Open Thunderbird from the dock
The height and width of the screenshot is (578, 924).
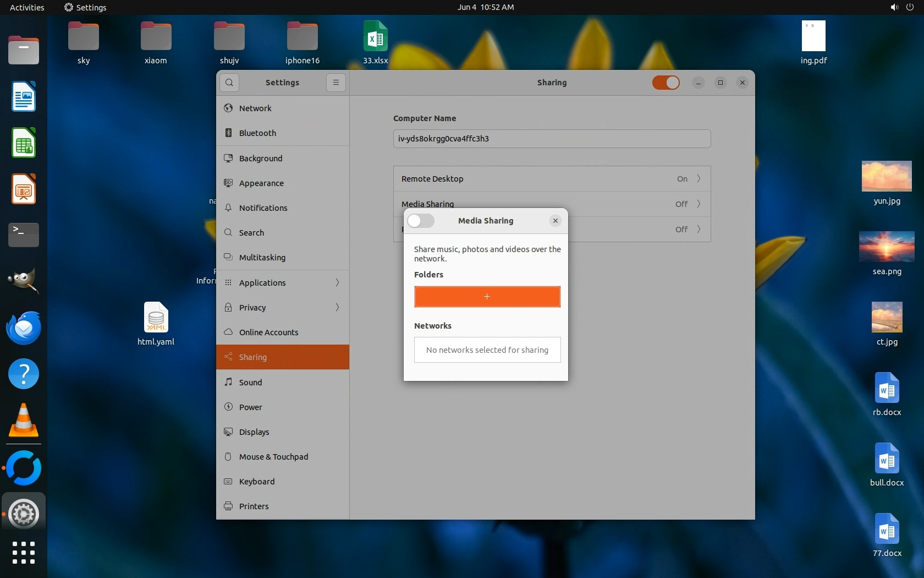[x=24, y=328]
